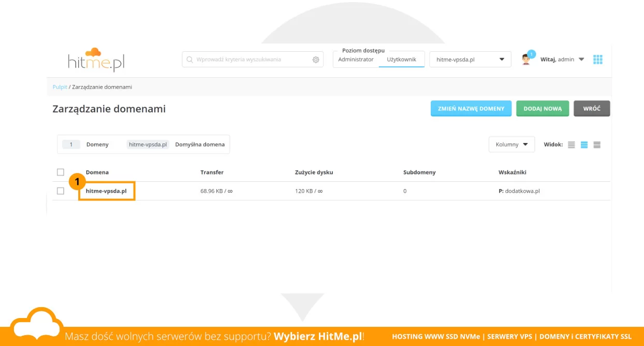
Task: Open search settings gear icon
Action: coord(316,60)
